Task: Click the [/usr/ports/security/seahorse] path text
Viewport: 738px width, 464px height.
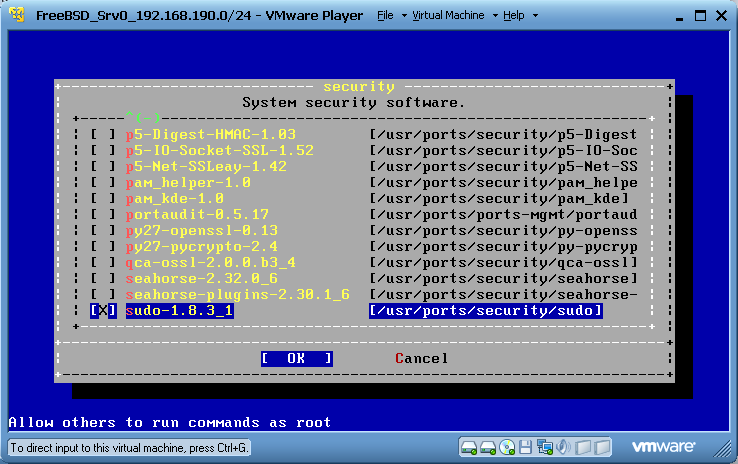Action: tap(504, 279)
